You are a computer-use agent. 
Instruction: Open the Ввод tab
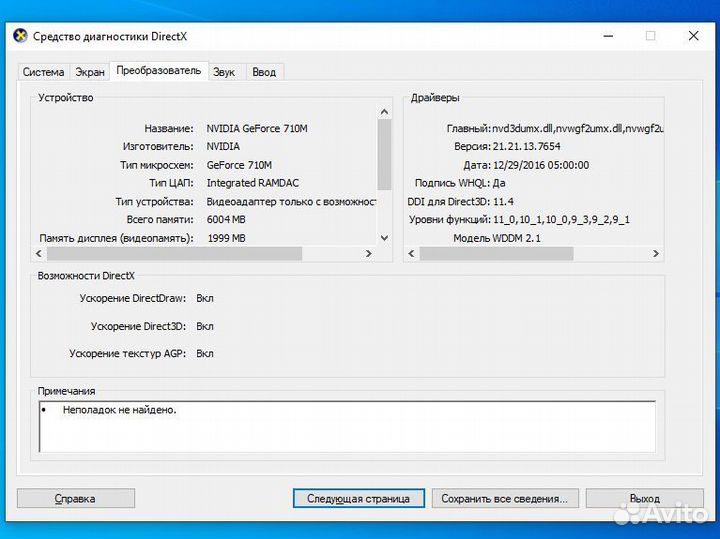click(264, 72)
